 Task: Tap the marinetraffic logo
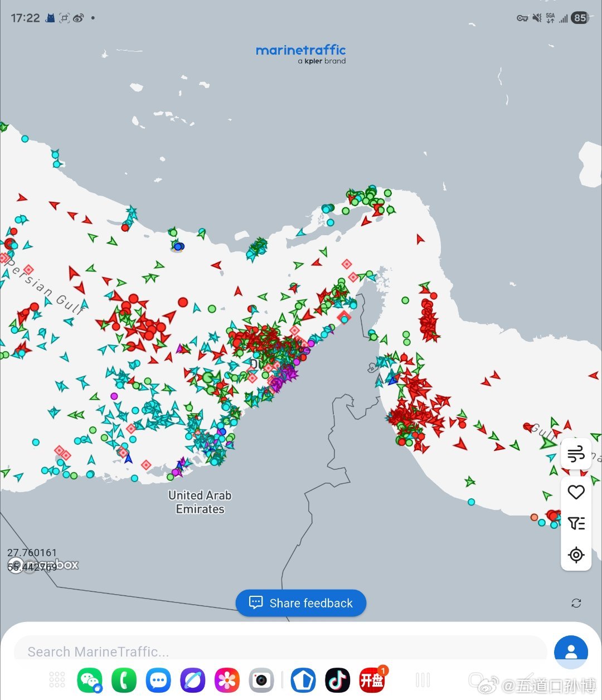tap(301, 54)
